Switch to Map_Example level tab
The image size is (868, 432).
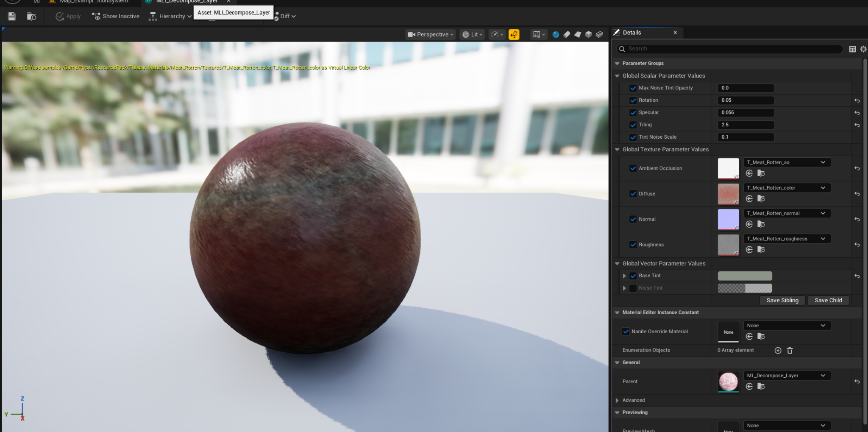point(94,2)
